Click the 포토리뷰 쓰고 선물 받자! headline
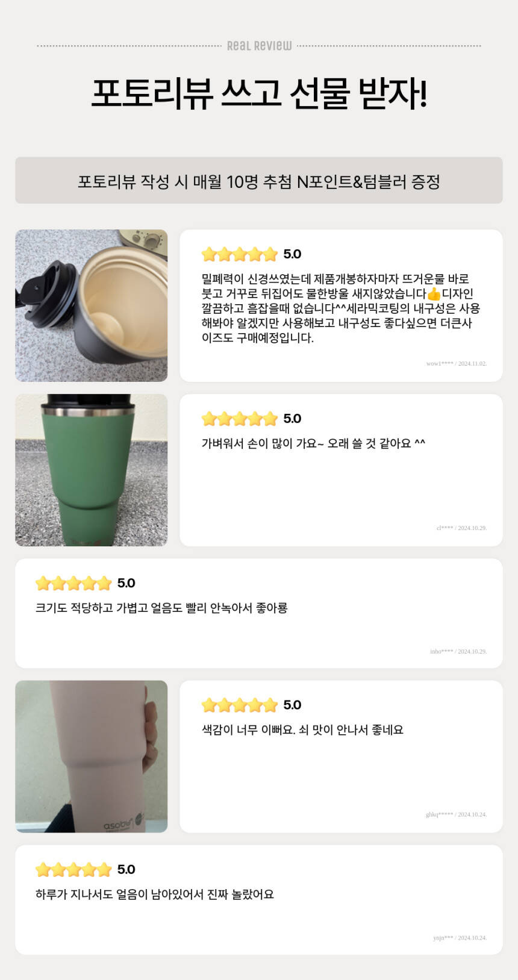 pos(259,94)
